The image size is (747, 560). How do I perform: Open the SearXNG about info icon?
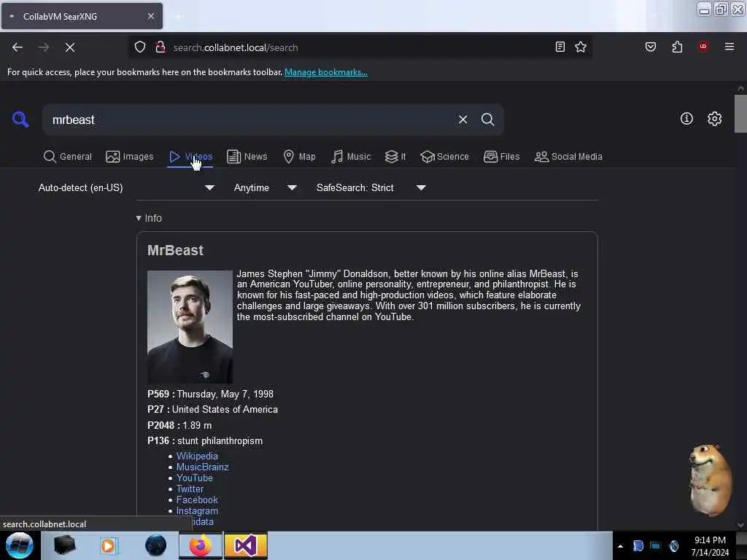coord(686,119)
